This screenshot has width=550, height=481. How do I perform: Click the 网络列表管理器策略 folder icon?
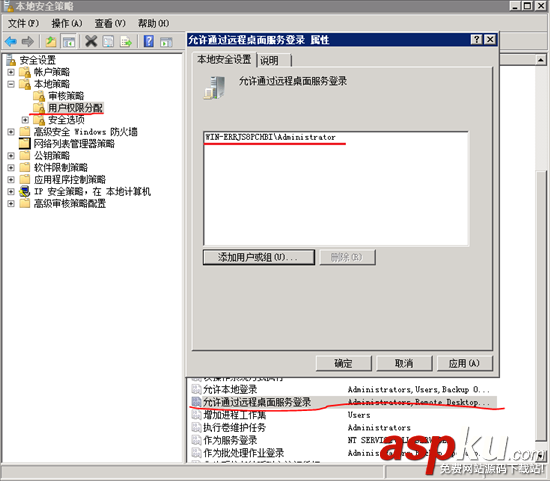(x=25, y=143)
